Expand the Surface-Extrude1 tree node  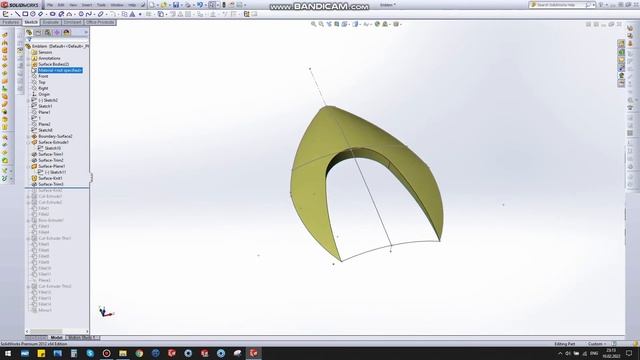(x=28, y=142)
